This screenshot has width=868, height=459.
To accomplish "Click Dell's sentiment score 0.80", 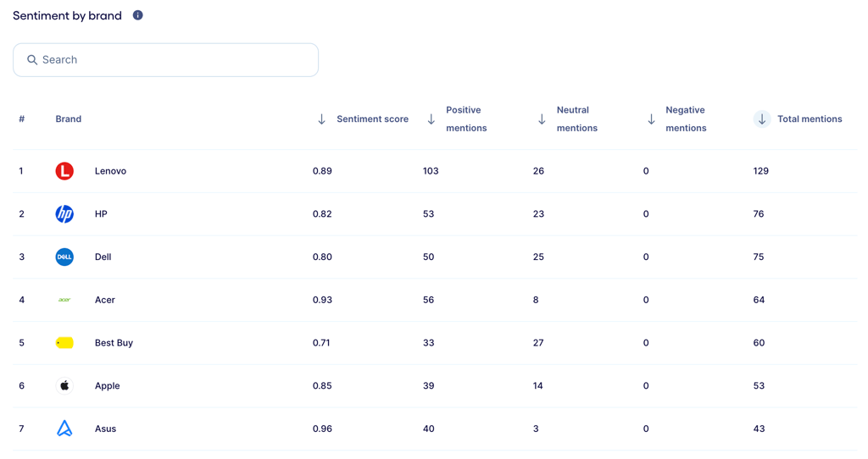I will point(322,257).
